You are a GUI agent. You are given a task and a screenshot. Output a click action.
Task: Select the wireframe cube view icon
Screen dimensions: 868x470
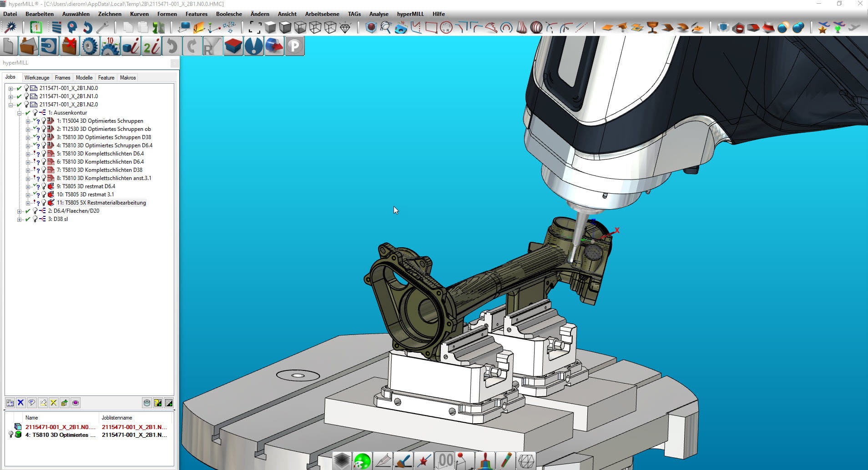coord(315,28)
